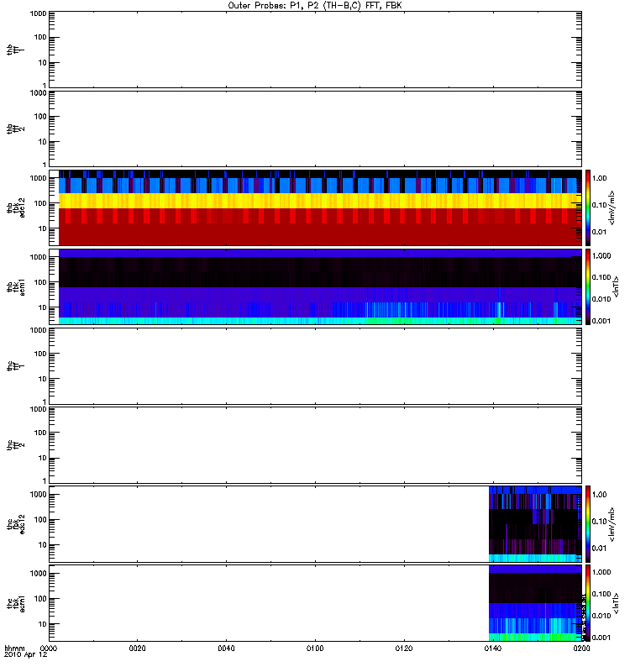Select the empty thb fff 1 spectrogram panel
The width and height of the screenshot is (630, 672).
[316, 50]
